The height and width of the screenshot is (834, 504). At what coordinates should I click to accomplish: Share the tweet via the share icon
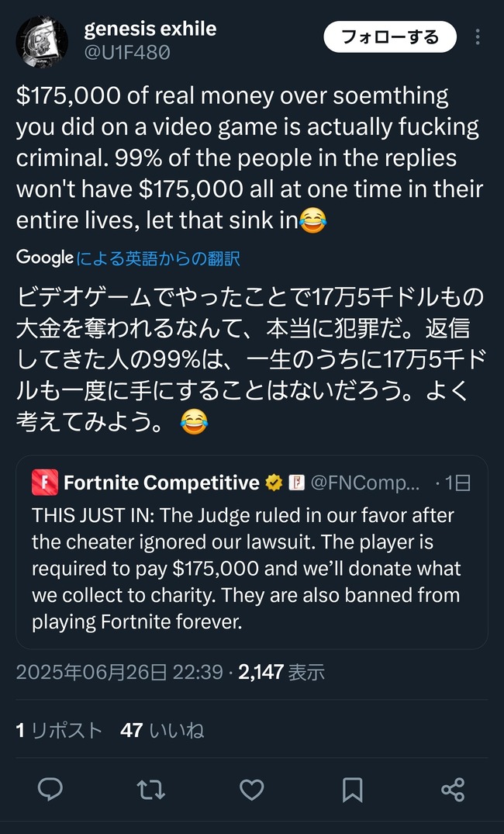(x=453, y=789)
